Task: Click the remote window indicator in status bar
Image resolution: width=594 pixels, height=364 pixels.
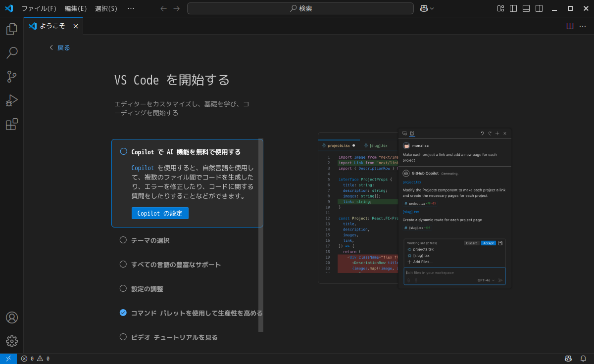Action: (x=8, y=359)
